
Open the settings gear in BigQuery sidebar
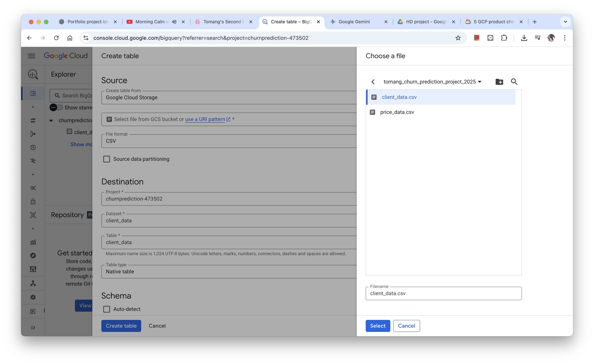coord(33,297)
